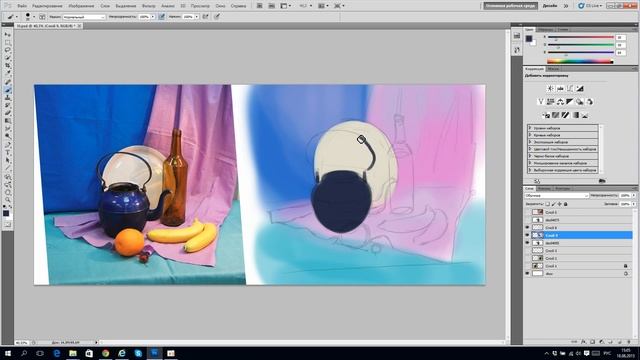Open CS Live button
Screen dimensions: 640x360
589,6
